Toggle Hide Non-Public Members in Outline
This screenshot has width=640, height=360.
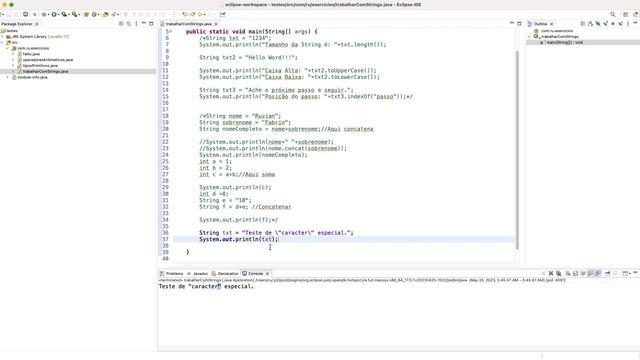point(613,24)
